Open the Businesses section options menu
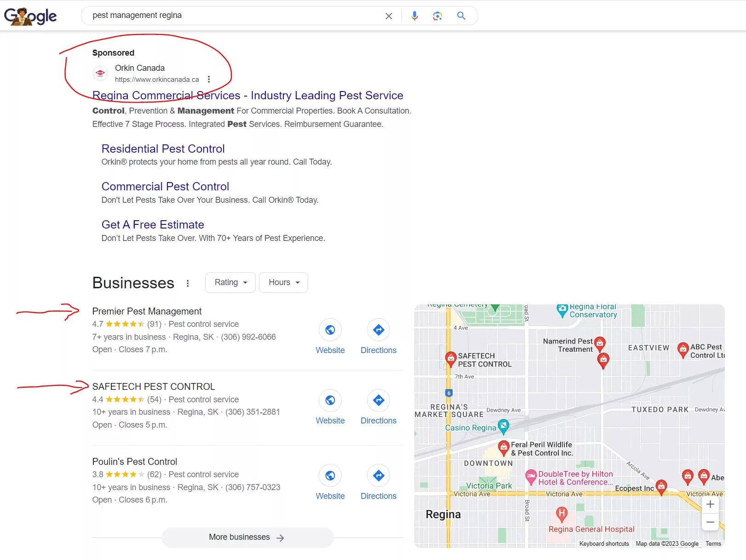This screenshot has width=746, height=560. click(188, 283)
